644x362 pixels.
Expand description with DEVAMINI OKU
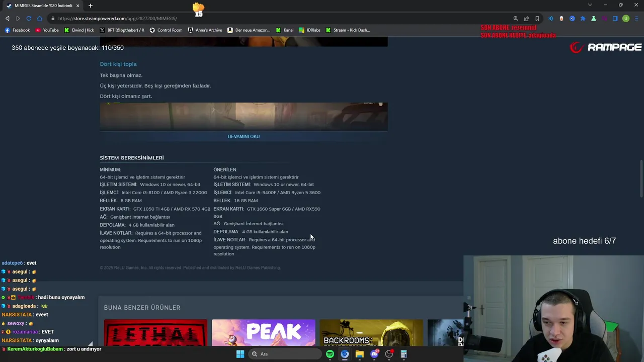click(x=244, y=136)
